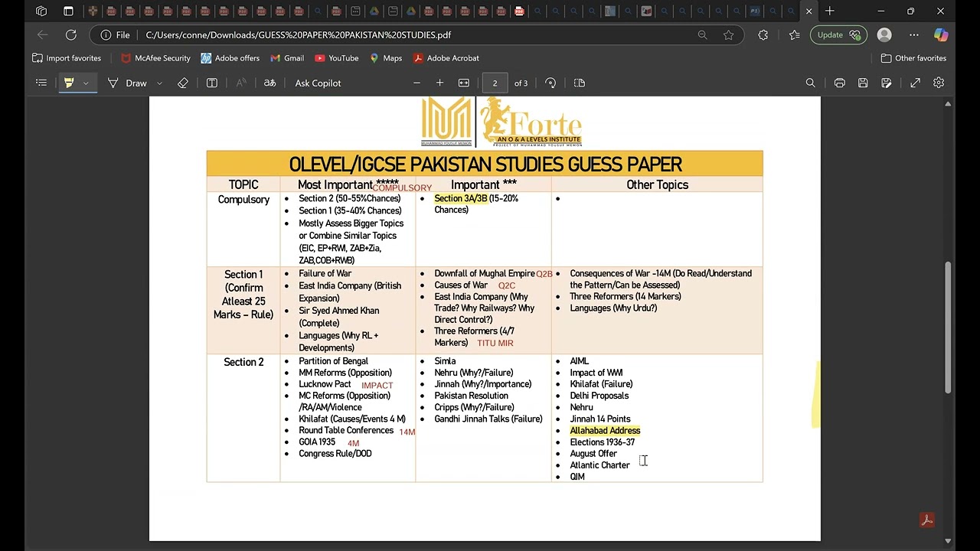
Task: Click the Workspaces icon in title bar
Action: pos(41,11)
